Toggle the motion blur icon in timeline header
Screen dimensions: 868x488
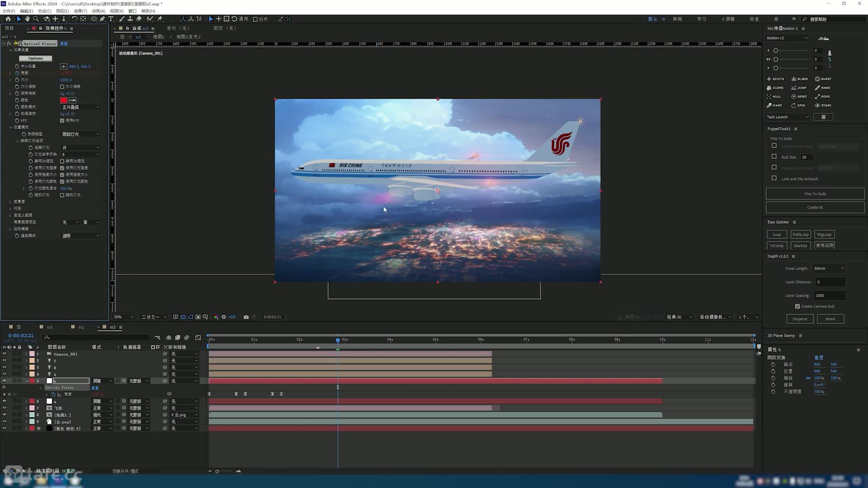(x=186, y=338)
